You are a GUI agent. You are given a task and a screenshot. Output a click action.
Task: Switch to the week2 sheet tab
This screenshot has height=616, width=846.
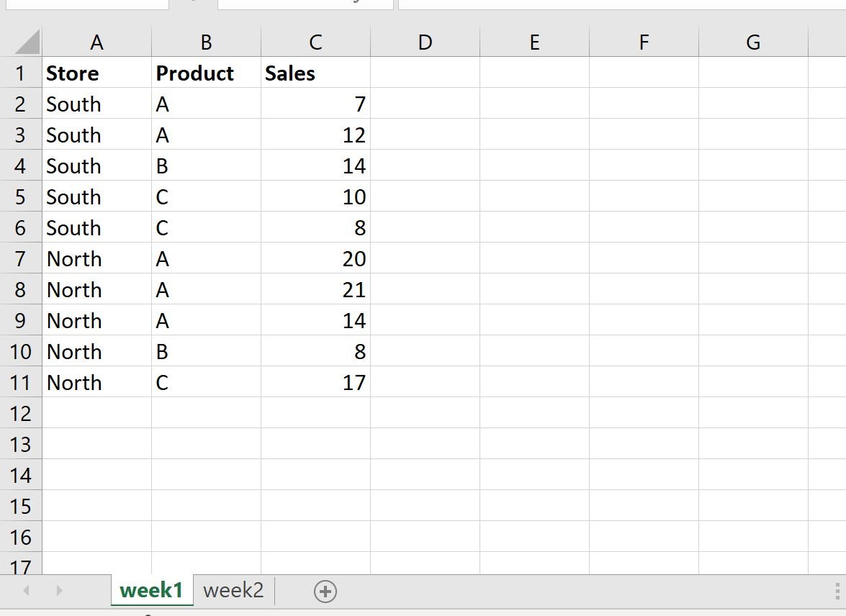pyautogui.click(x=233, y=590)
